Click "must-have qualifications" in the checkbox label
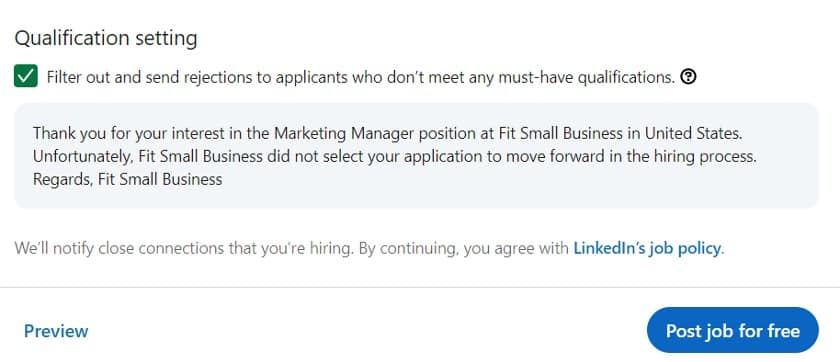840x362 pixels. tap(586, 78)
